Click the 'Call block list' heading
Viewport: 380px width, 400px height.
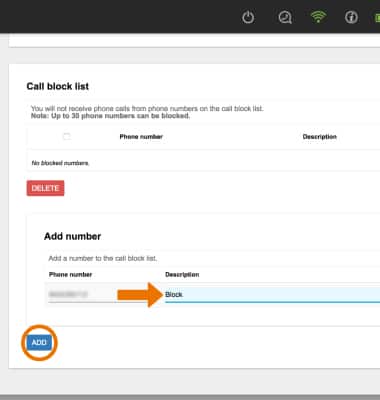58,86
